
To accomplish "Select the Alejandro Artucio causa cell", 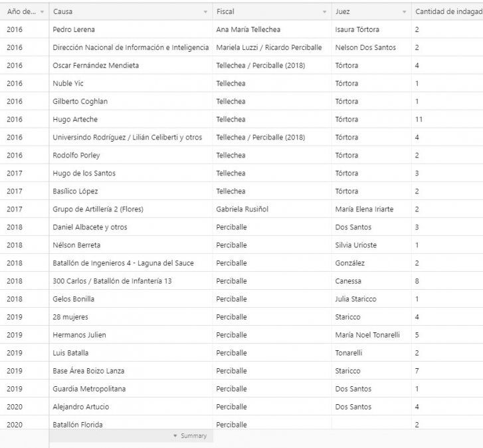I will coord(80,407).
